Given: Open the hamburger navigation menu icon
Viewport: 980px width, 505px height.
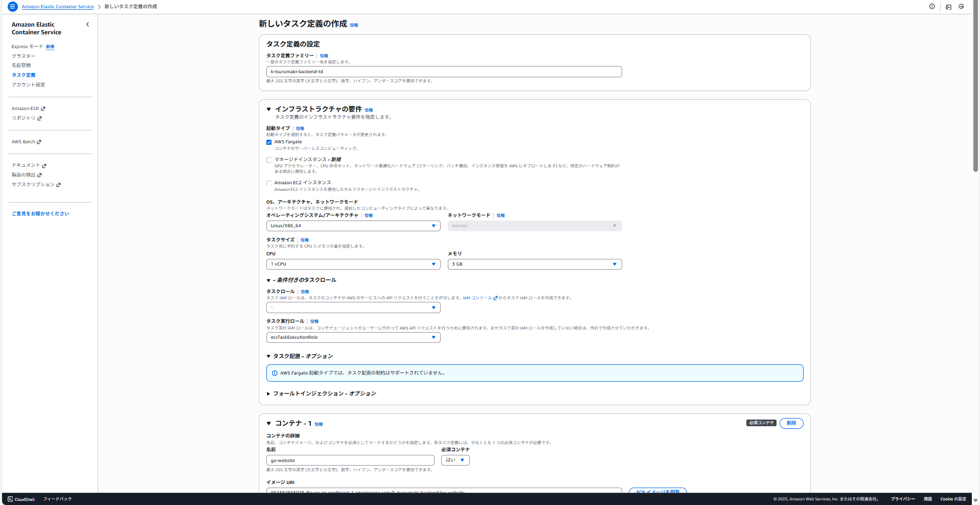Looking at the screenshot, I should coord(13,7).
